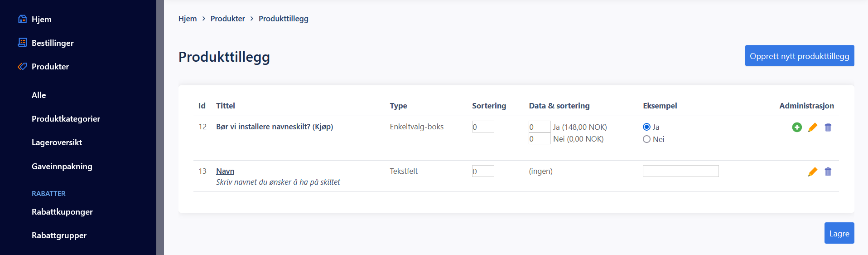Click the Lagre button
This screenshot has width=868, height=255.
(x=839, y=233)
